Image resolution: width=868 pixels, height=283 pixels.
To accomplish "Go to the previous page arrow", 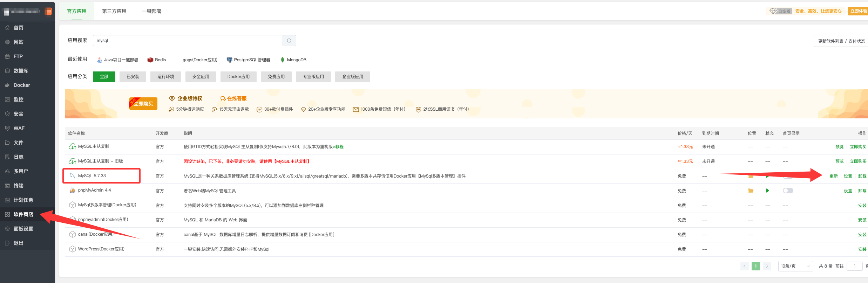I will click(x=744, y=266).
